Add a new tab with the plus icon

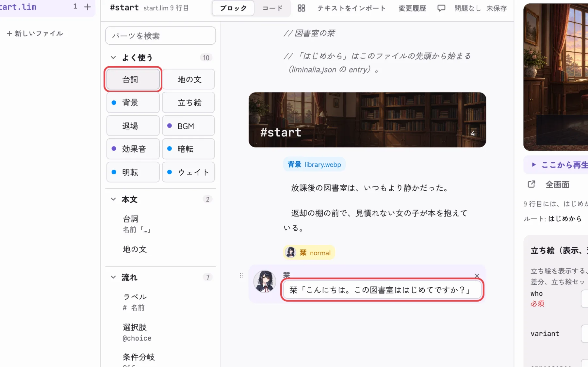87,7
